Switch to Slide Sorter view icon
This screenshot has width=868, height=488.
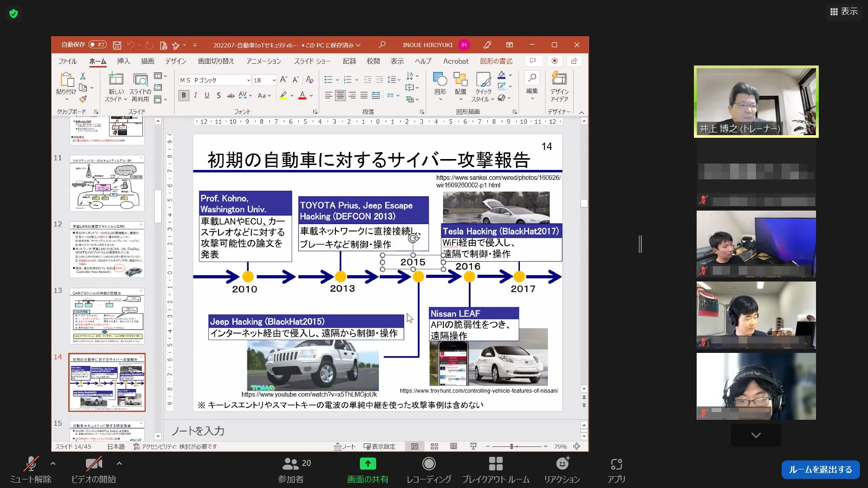[x=434, y=446]
